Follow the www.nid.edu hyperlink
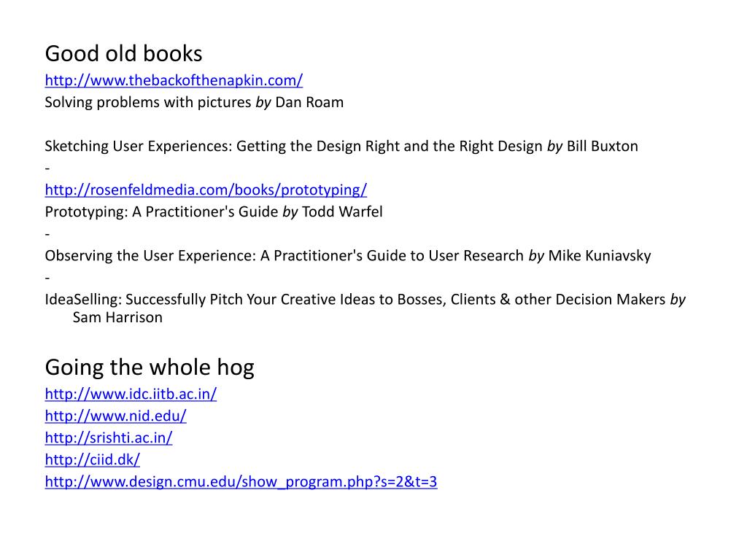 click(115, 416)
